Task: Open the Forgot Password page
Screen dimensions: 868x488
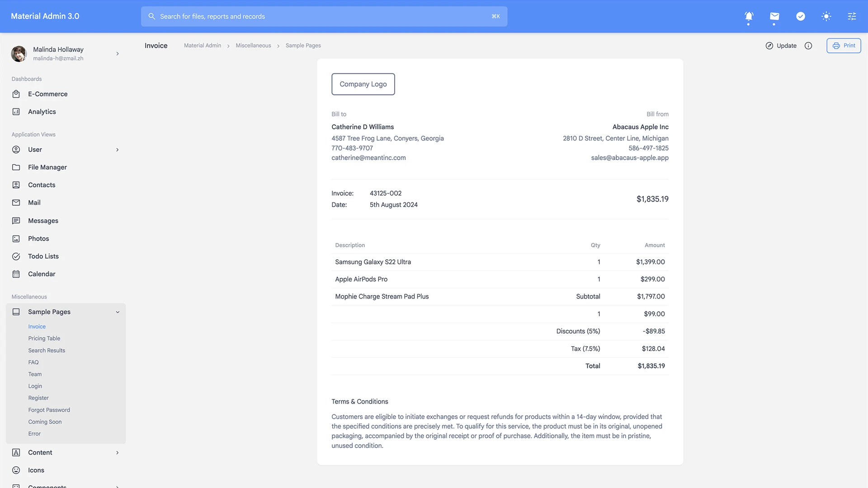Action: coord(49,410)
